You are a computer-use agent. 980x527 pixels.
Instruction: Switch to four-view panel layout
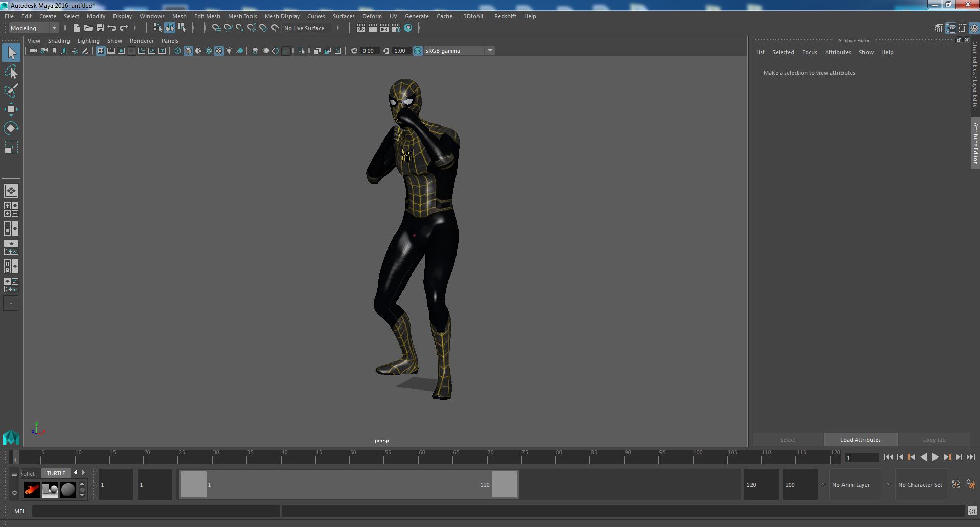click(11, 210)
